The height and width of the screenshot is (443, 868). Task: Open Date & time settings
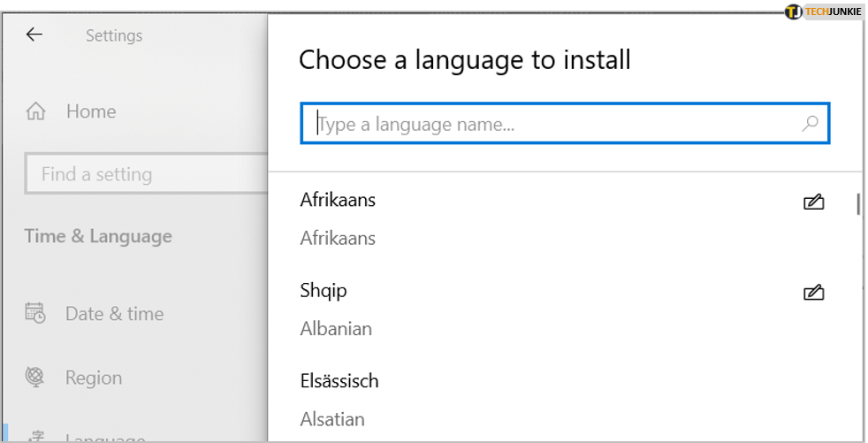pos(115,314)
